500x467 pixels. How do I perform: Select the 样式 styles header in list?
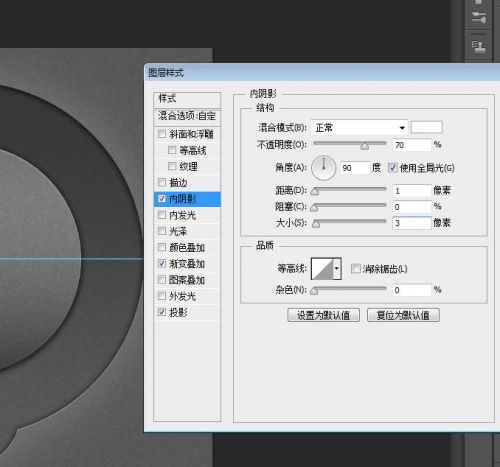click(187, 99)
